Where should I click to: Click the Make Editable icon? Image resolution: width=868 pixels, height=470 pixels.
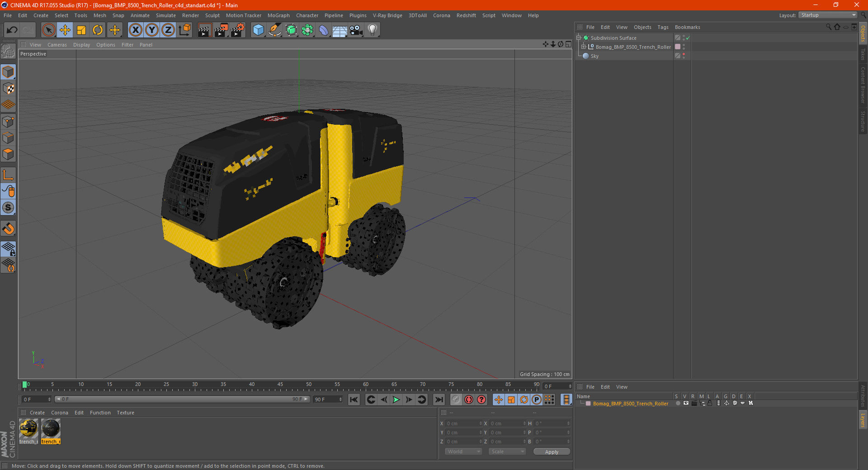(8, 51)
